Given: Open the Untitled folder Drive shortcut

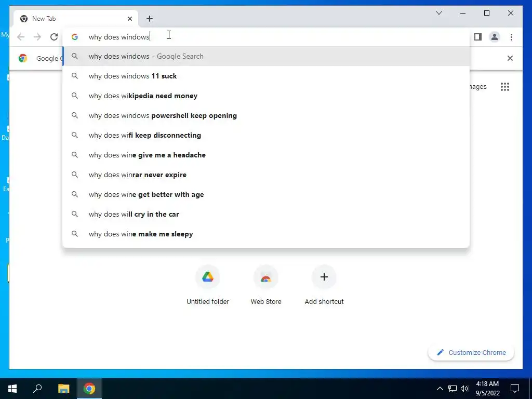Looking at the screenshot, I should [208, 285].
